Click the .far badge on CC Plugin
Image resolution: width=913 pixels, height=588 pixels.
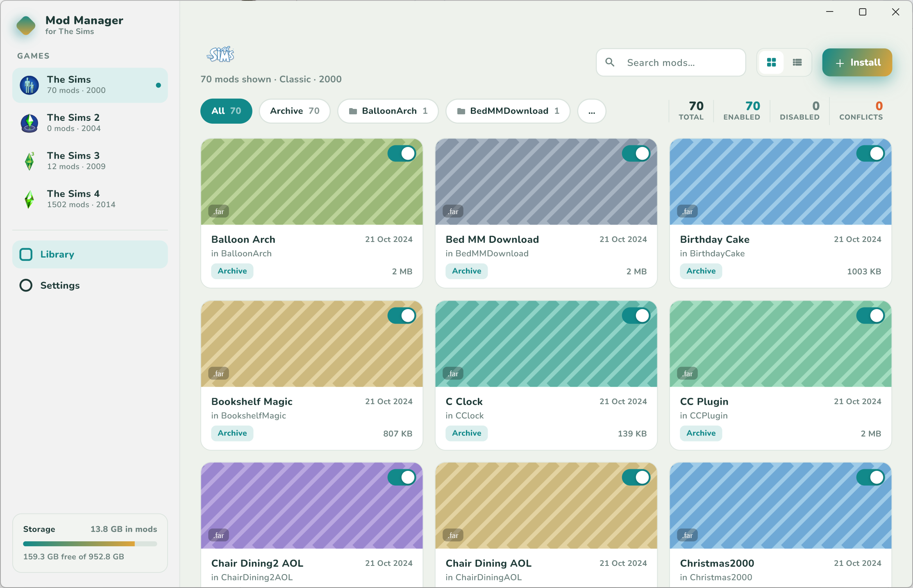pos(688,373)
